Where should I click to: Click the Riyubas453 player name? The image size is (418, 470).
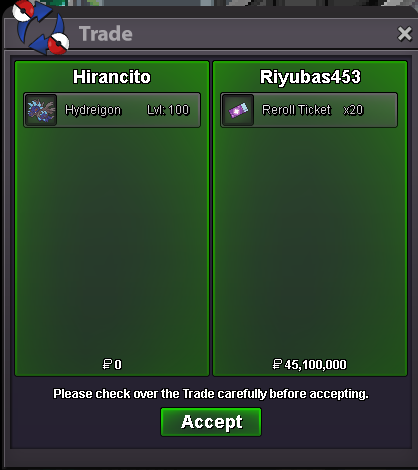[310, 77]
